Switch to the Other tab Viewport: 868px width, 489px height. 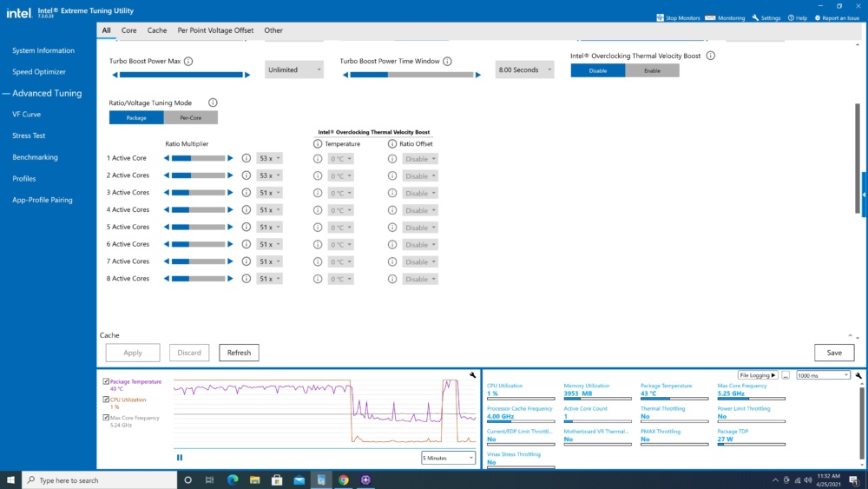[x=273, y=30]
